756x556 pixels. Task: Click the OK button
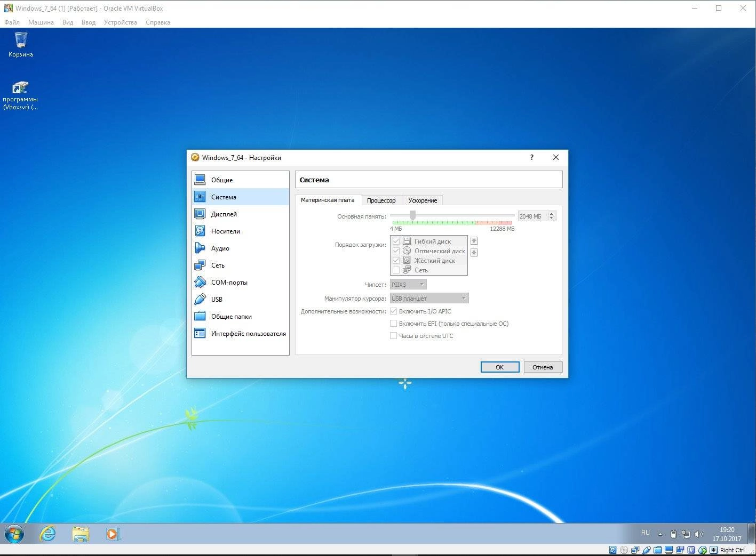(x=500, y=367)
